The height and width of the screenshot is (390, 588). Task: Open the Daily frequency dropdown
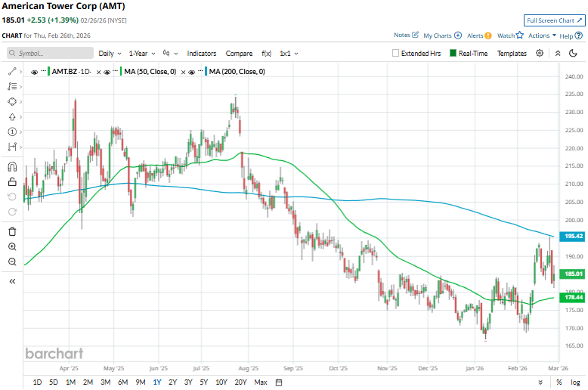click(110, 54)
